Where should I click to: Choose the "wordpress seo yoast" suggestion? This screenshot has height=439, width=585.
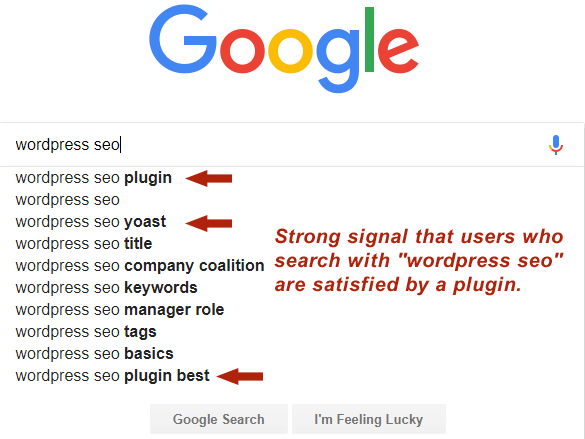[91, 222]
